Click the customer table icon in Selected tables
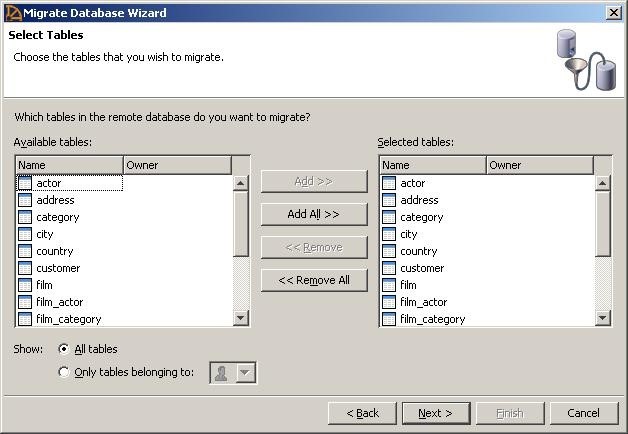This screenshot has height=434, width=628. (x=389, y=268)
